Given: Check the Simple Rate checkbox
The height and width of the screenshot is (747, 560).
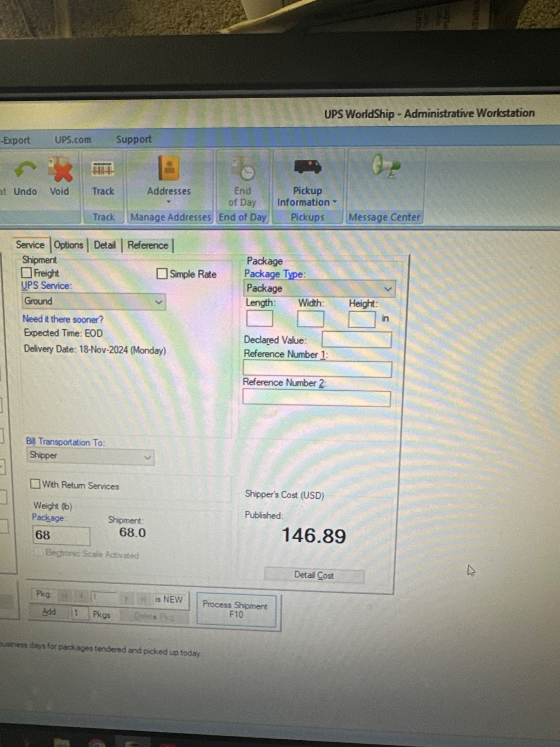Looking at the screenshot, I should 162,273.
